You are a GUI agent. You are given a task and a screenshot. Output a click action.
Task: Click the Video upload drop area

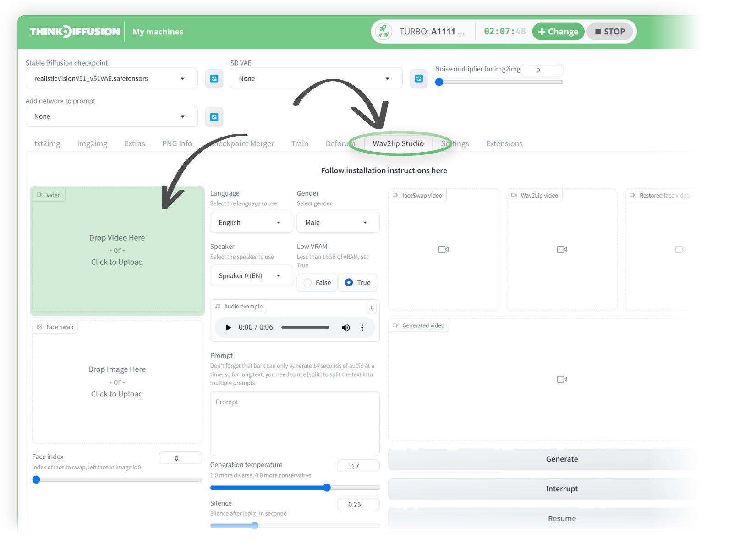click(x=117, y=250)
